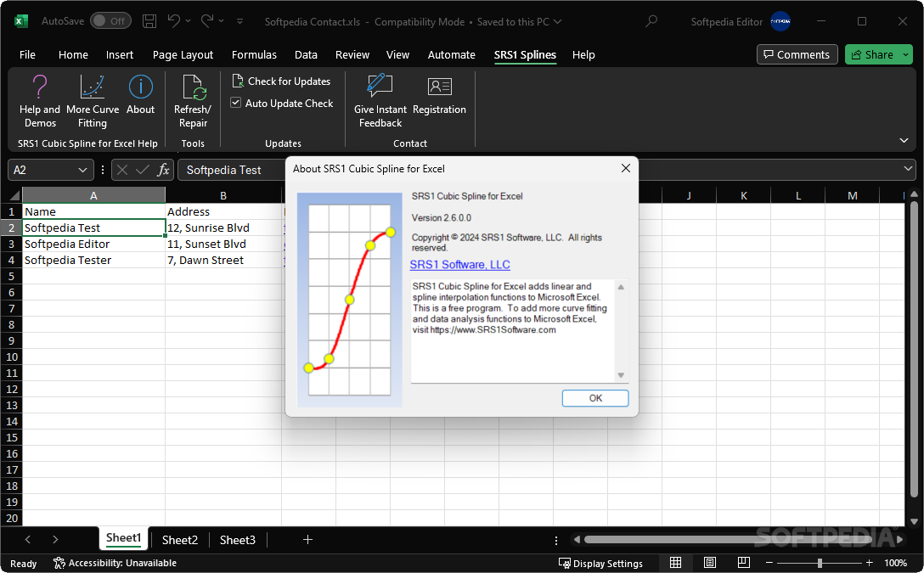Screen dimensions: 924x573
Task: Open the Redo history dropdown arrow
Action: click(222, 21)
